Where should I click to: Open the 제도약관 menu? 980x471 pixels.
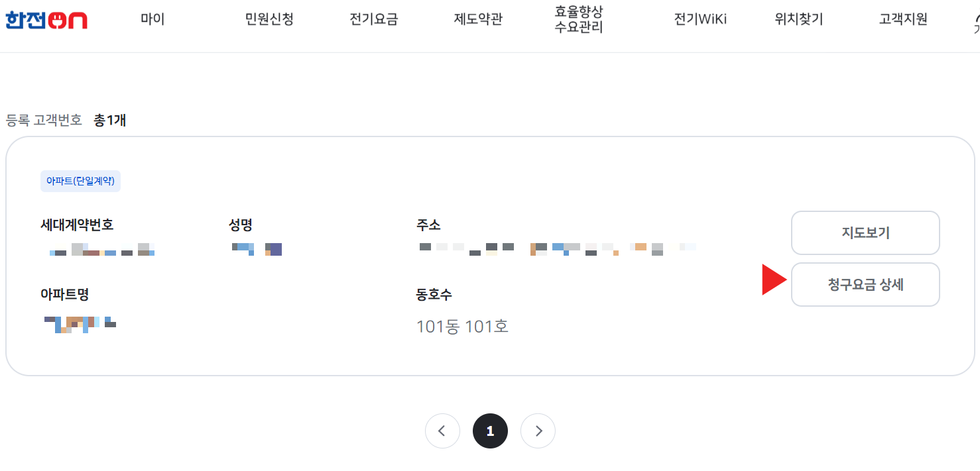coord(477,19)
